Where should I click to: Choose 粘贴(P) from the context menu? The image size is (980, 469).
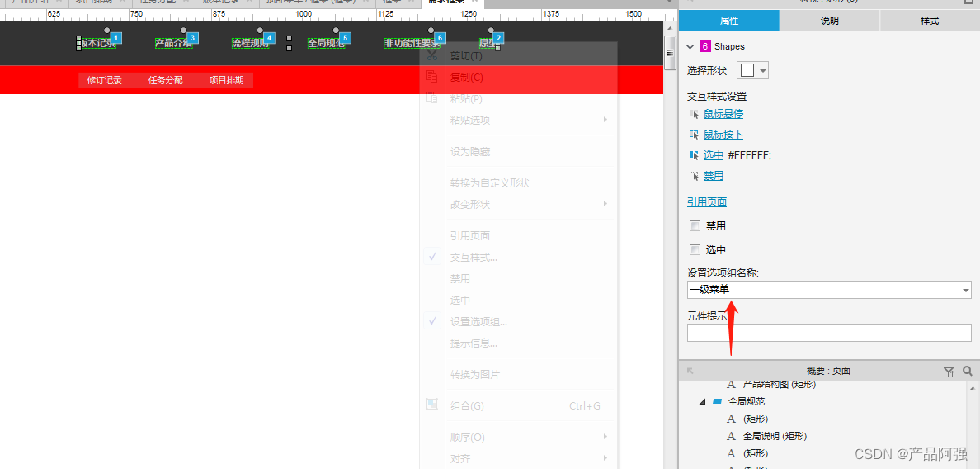(518, 98)
